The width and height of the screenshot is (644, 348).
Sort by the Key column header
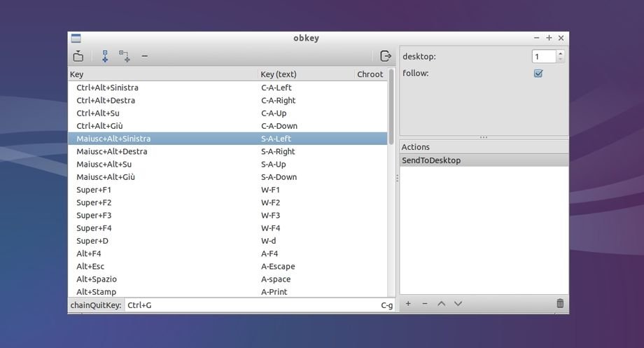pyautogui.click(x=162, y=74)
